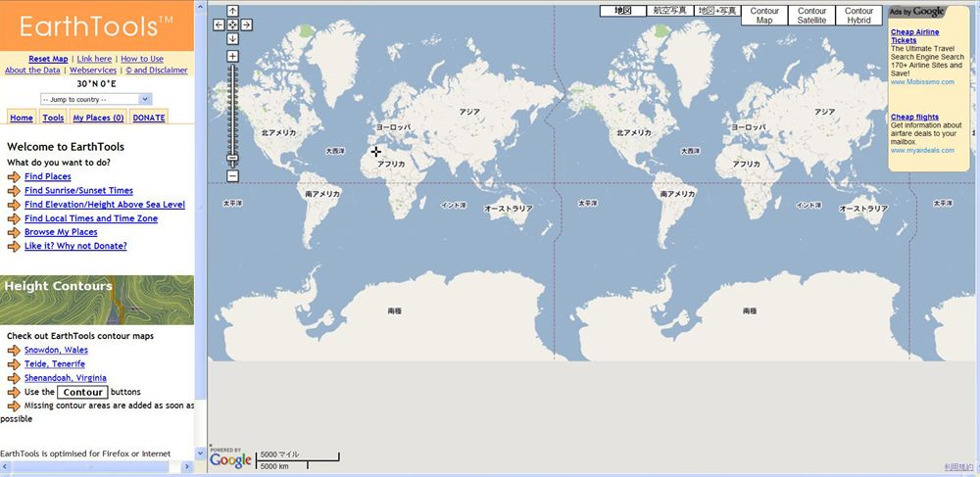Click the EarthTools logo banner
This screenshot has width=980, height=477.
point(97,25)
